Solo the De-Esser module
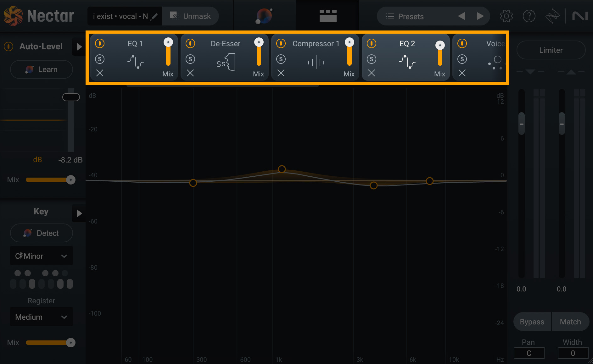Viewport: 593px width, 364px height. [190, 59]
